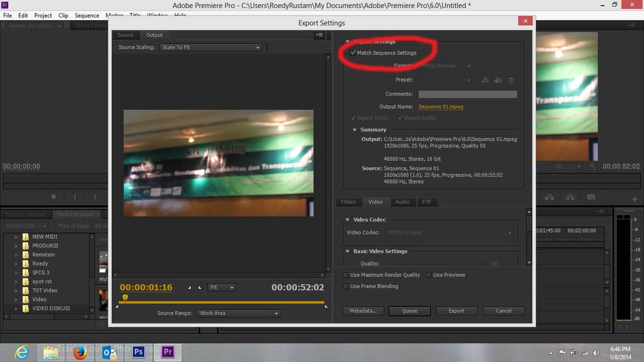Click the Export button
This screenshot has width=644, height=362.
click(x=456, y=311)
